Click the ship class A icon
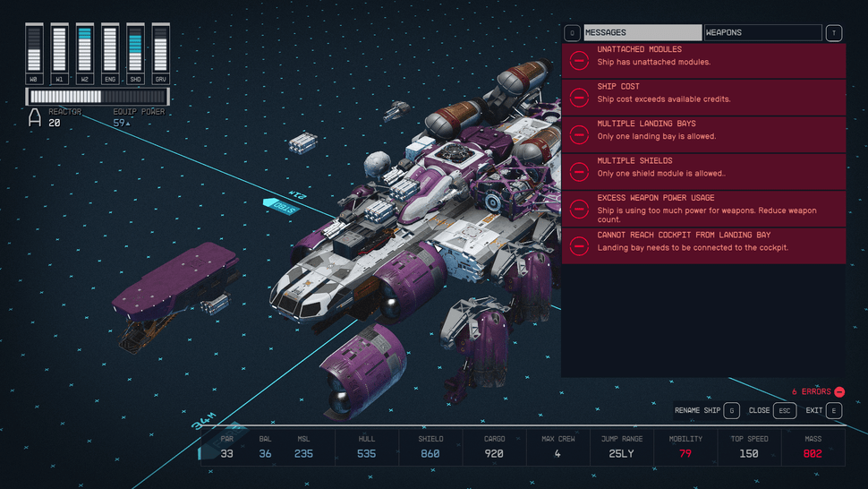Image resolution: width=868 pixels, height=489 pixels. (35, 116)
